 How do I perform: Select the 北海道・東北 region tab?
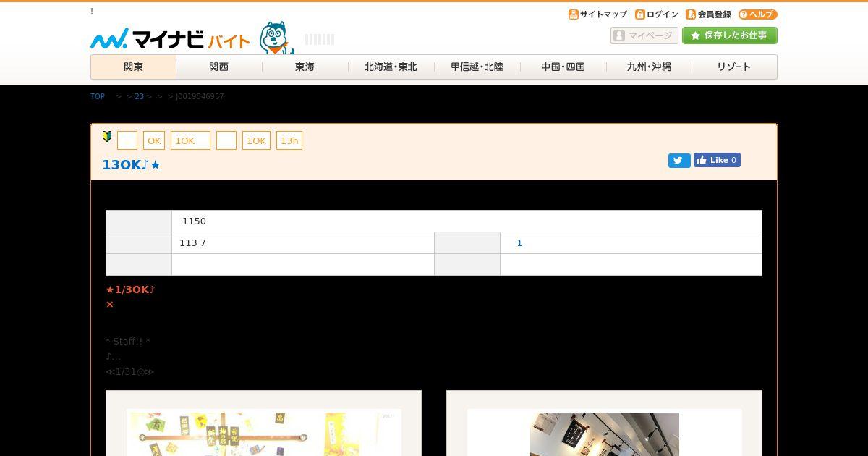coord(391,67)
